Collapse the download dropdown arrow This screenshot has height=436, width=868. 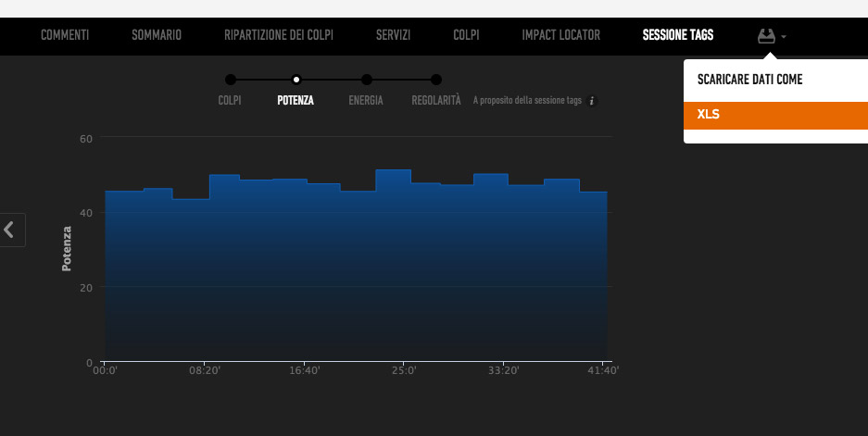tap(785, 37)
